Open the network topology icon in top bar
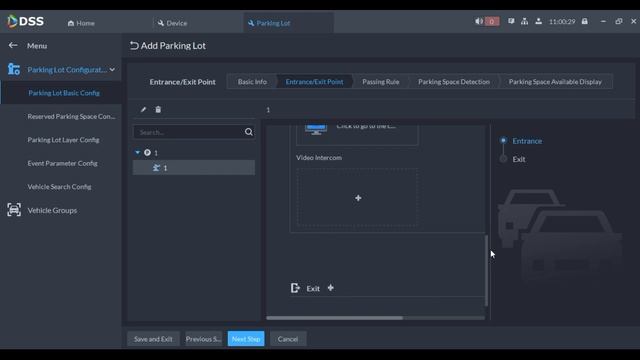 524,21
